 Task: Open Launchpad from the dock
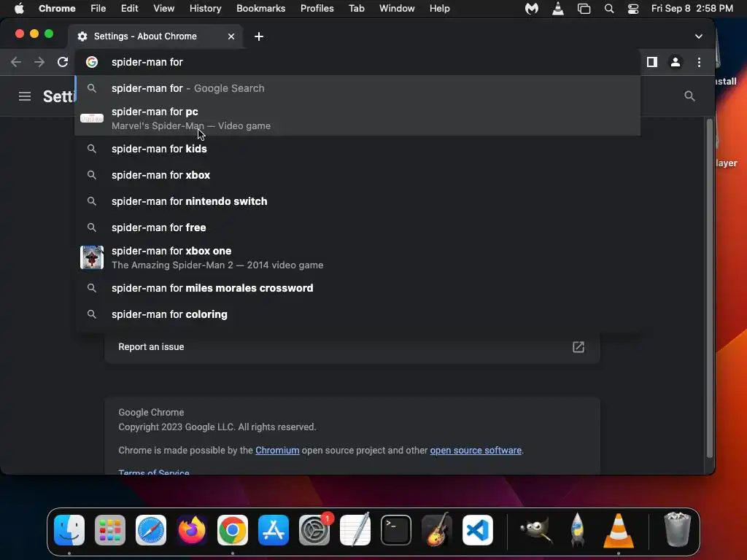[110, 530]
